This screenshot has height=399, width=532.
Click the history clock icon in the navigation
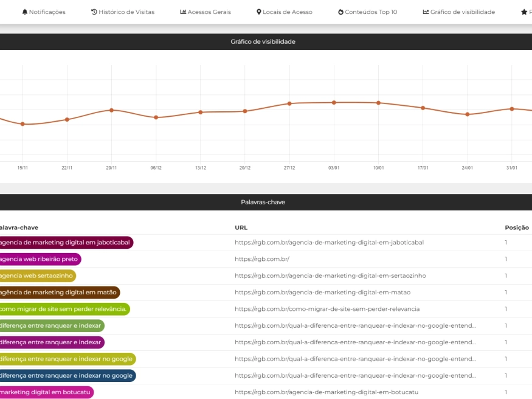pos(94,12)
